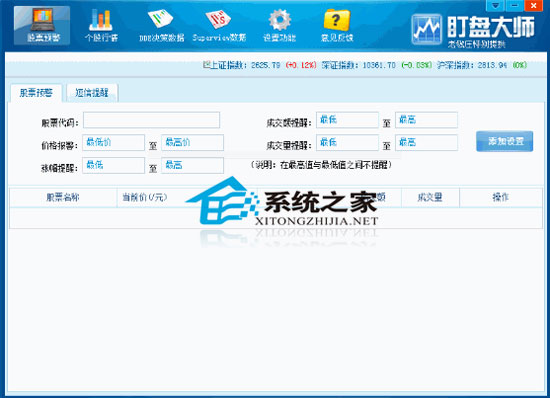Close the 盯盘大师 window
Image resolution: width=550 pixels, height=398 pixels.
534,5
